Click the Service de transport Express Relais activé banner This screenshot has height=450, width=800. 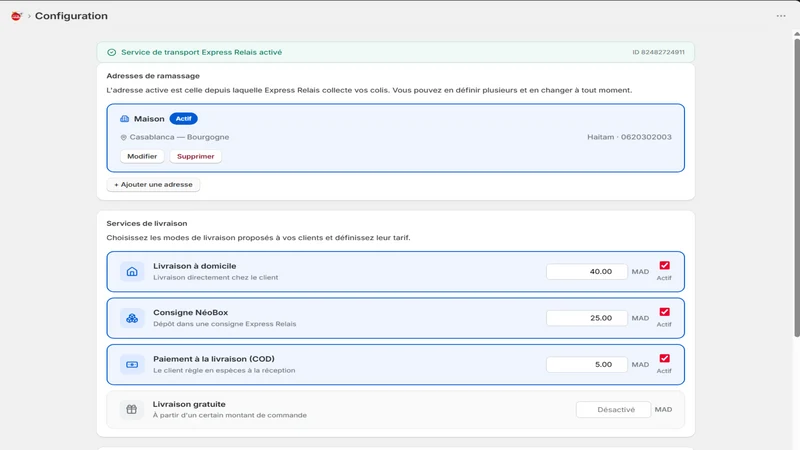click(x=395, y=52)
